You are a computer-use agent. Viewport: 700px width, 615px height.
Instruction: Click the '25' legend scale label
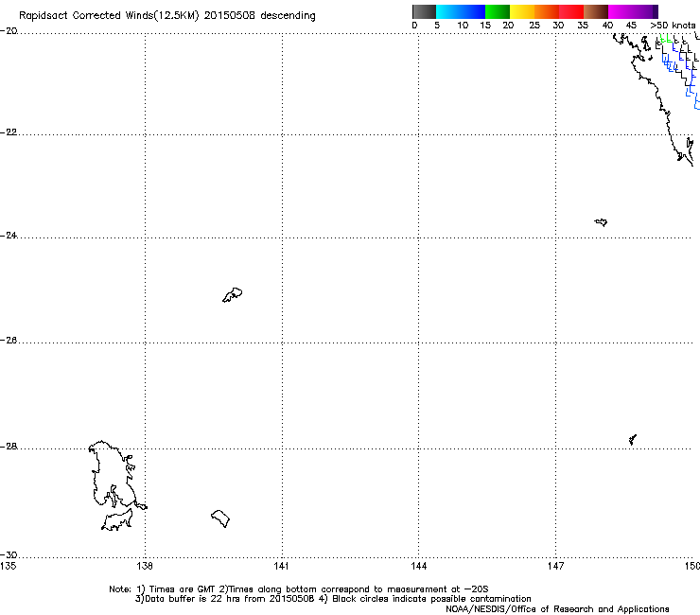click(534, 26)
